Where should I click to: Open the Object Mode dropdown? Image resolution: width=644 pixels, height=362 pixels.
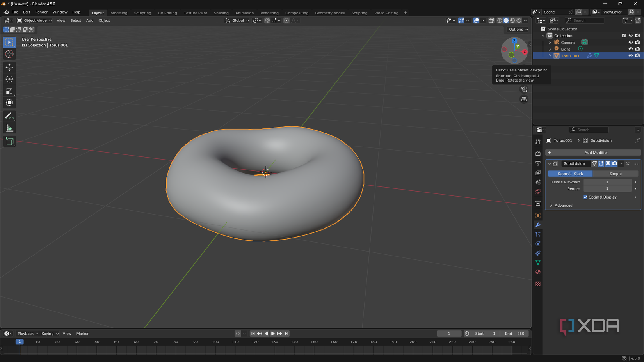point(34,20)
